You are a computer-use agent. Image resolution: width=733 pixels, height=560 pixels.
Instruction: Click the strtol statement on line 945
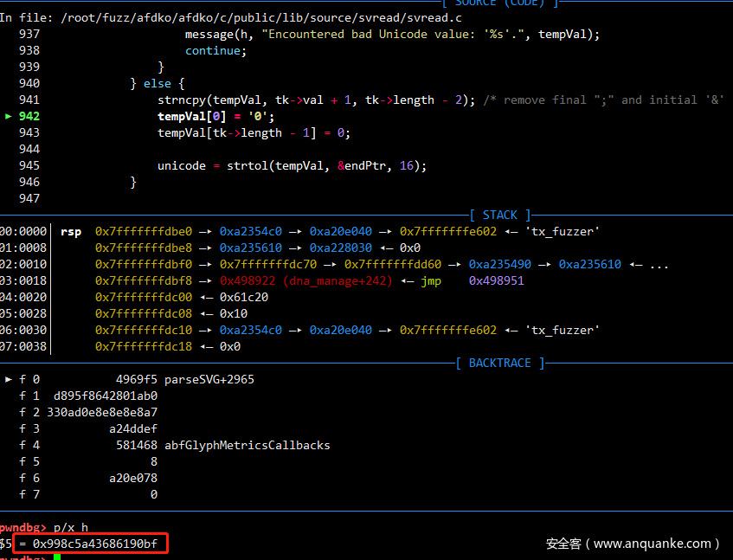coord(292,165)
